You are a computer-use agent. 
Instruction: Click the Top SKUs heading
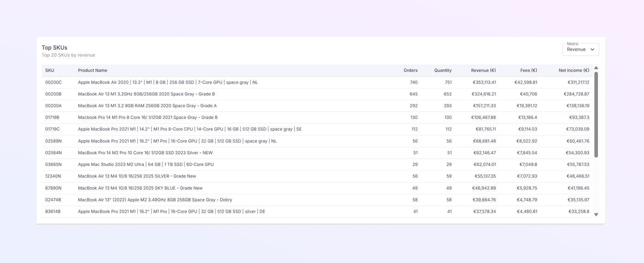pos(54,48)
